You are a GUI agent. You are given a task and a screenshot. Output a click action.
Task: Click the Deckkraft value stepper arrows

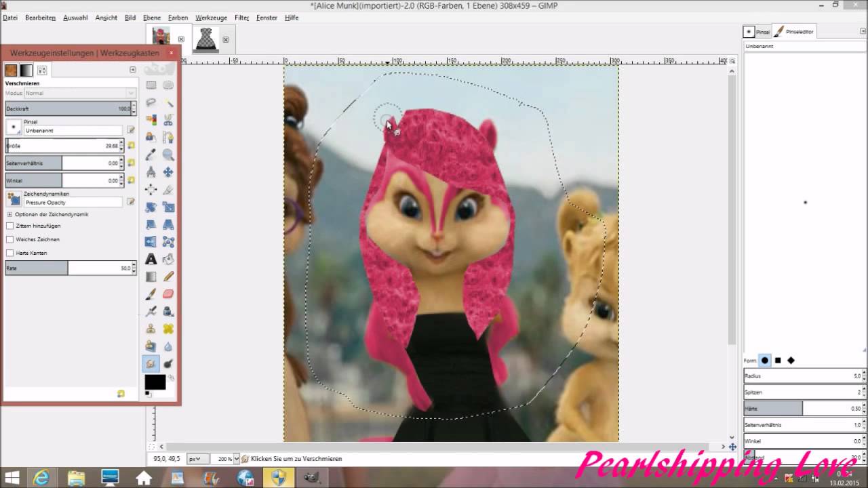134,108
